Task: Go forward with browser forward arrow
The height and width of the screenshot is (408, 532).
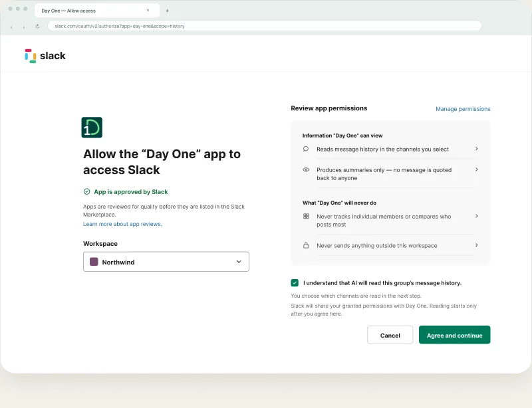Action: click(24, 27)
